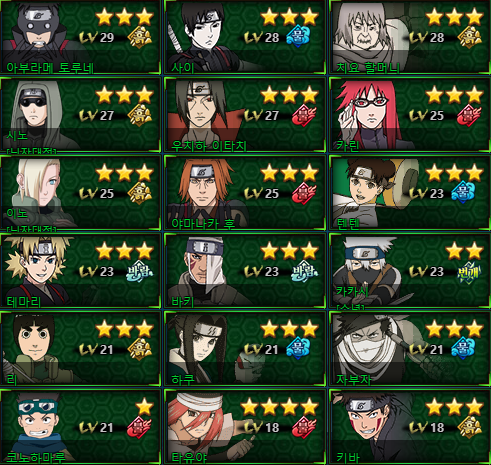Click the LV 27 label on 시노 card
This screenshot has height=465, width=491.
[97, 116]
